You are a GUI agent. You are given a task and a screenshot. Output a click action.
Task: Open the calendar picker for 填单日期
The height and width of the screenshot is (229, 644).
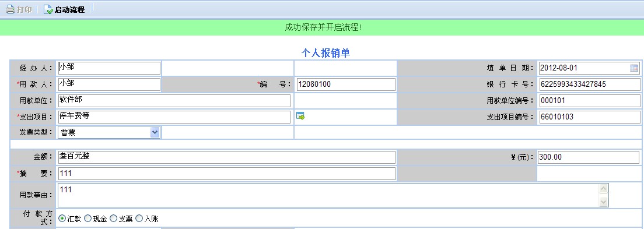coord(634,68)
